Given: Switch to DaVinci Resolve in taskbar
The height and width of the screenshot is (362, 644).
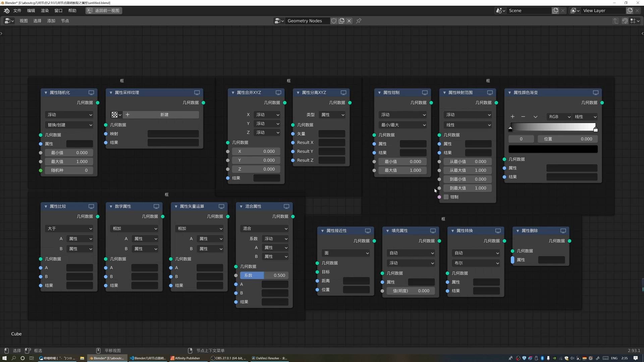Looking at the screenshot, I should [269, 358].
